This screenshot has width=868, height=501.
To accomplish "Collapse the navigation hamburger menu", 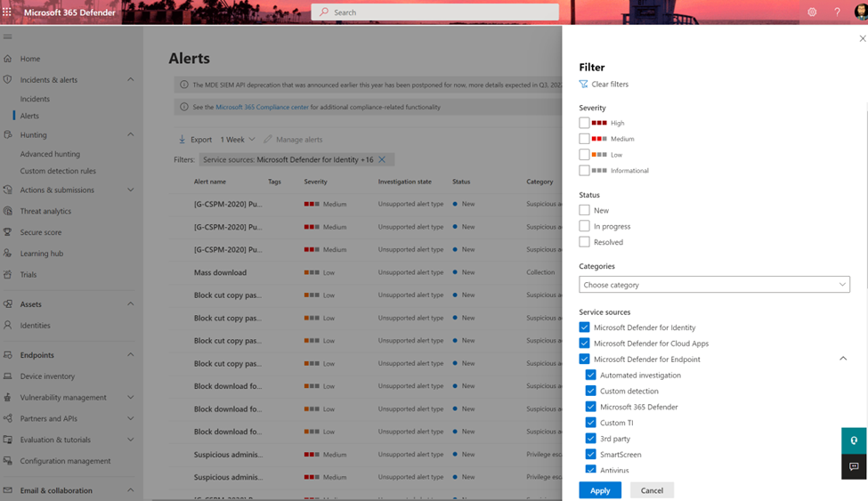I will [x=7, y=36].
